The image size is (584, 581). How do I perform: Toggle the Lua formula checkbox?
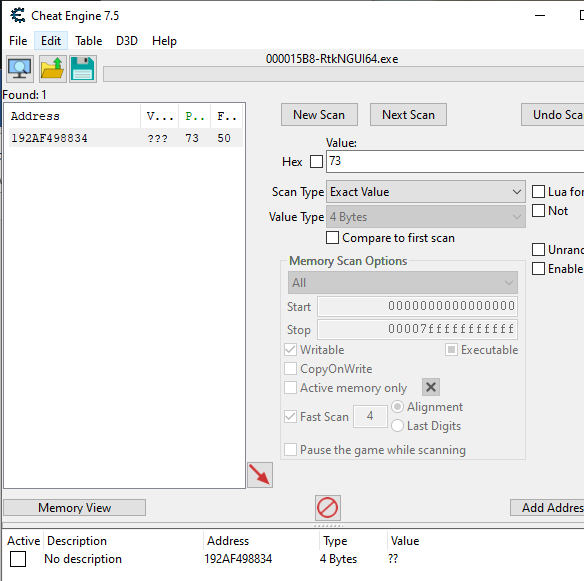[x=538, y=191]
